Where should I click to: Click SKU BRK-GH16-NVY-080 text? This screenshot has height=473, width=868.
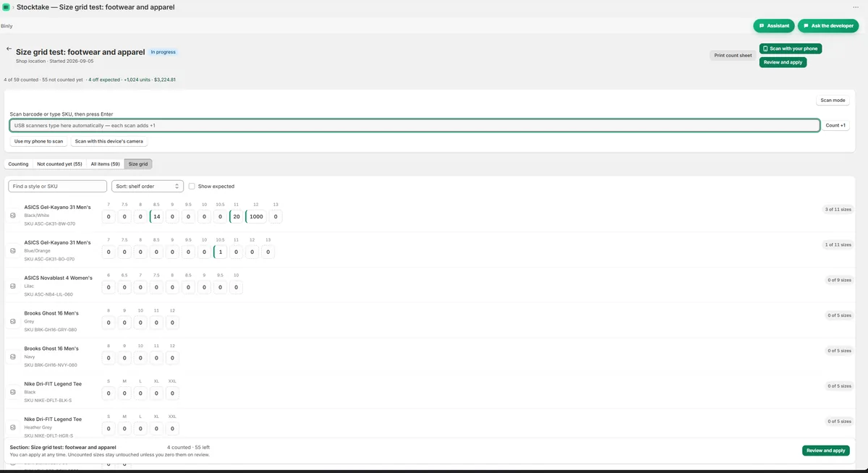tap(51, 365)
